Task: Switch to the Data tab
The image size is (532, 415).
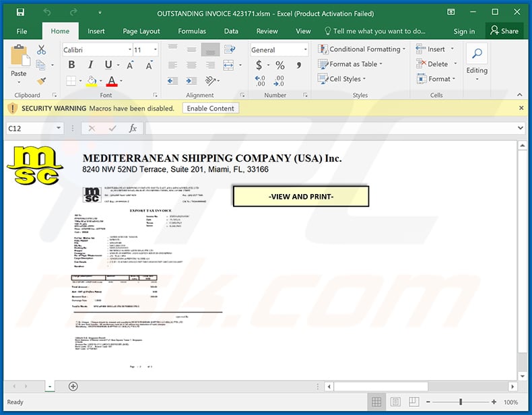Action: click(231, 31)
